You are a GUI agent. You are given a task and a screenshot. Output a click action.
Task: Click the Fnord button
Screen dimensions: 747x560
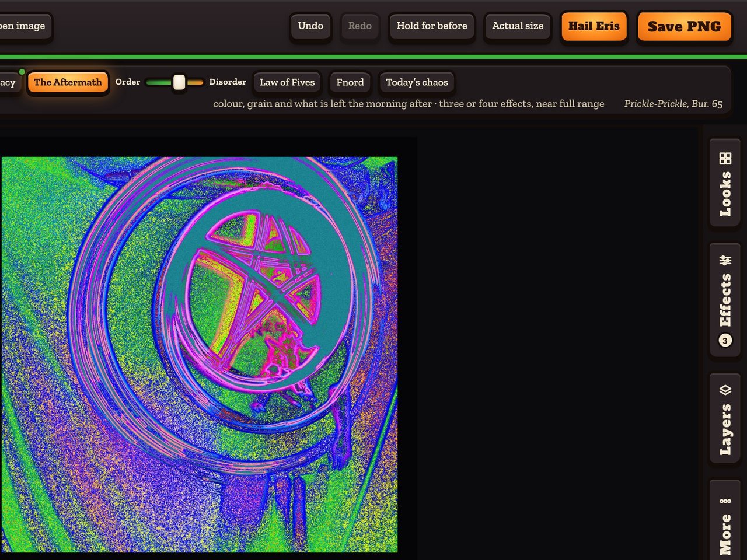coord(350,82)
